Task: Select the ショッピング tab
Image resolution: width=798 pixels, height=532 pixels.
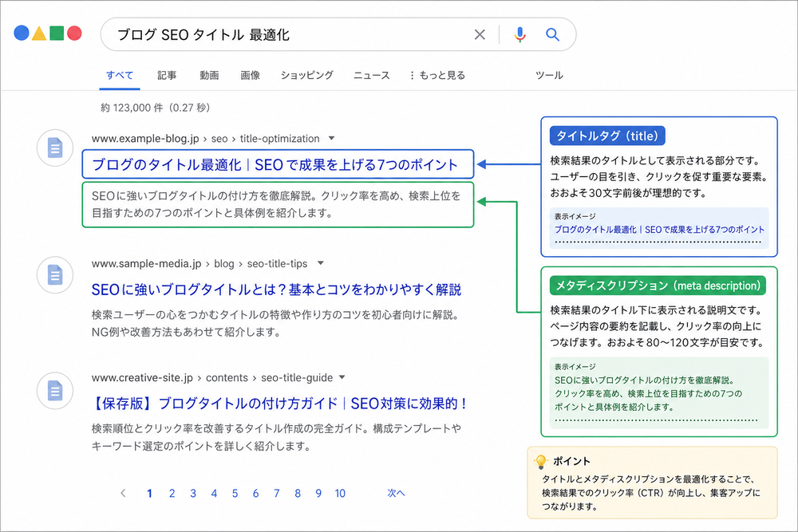Action: point(307,75)
